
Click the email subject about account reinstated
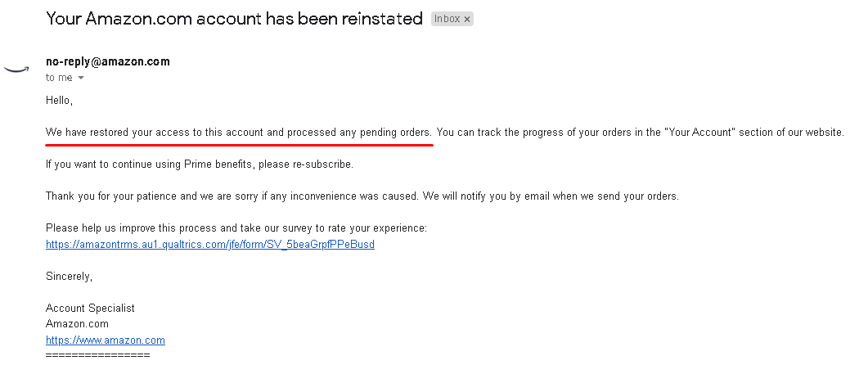click(x=234, y=18)
